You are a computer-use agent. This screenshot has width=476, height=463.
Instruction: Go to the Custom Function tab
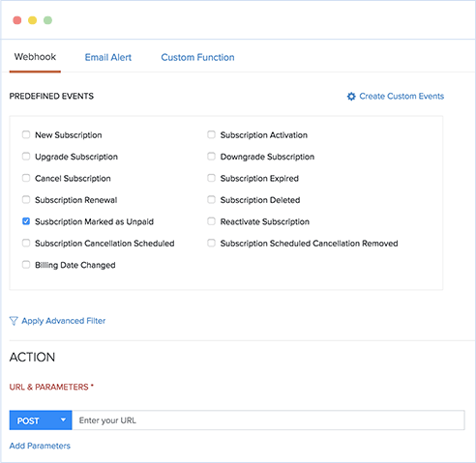click(197, 57)
